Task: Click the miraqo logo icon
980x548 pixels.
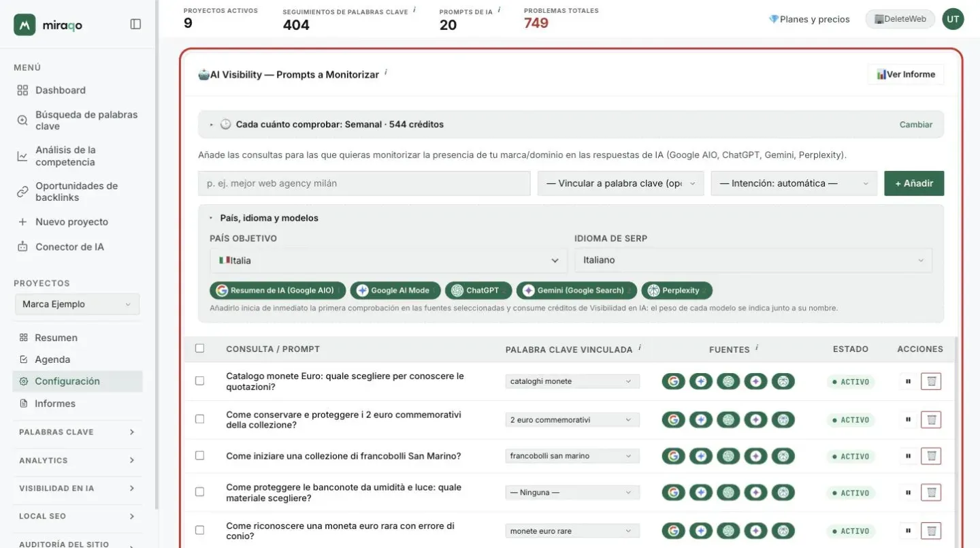Action: pos(24,25)
